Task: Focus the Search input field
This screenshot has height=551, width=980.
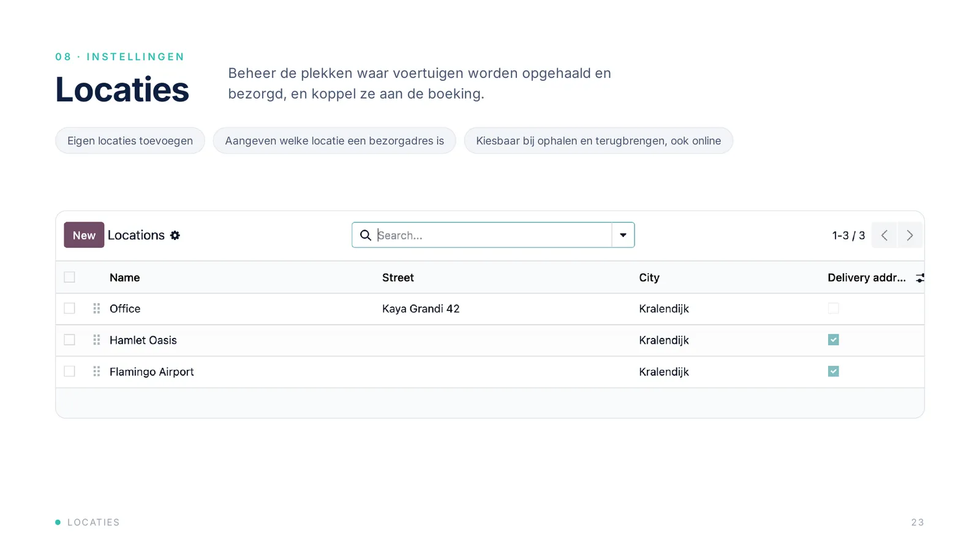Action: [493, 235]
